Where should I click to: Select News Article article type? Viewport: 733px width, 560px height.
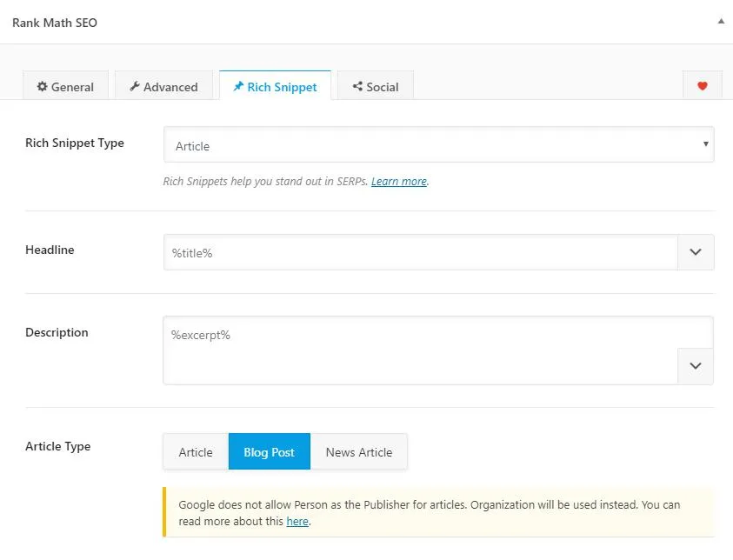358,452
